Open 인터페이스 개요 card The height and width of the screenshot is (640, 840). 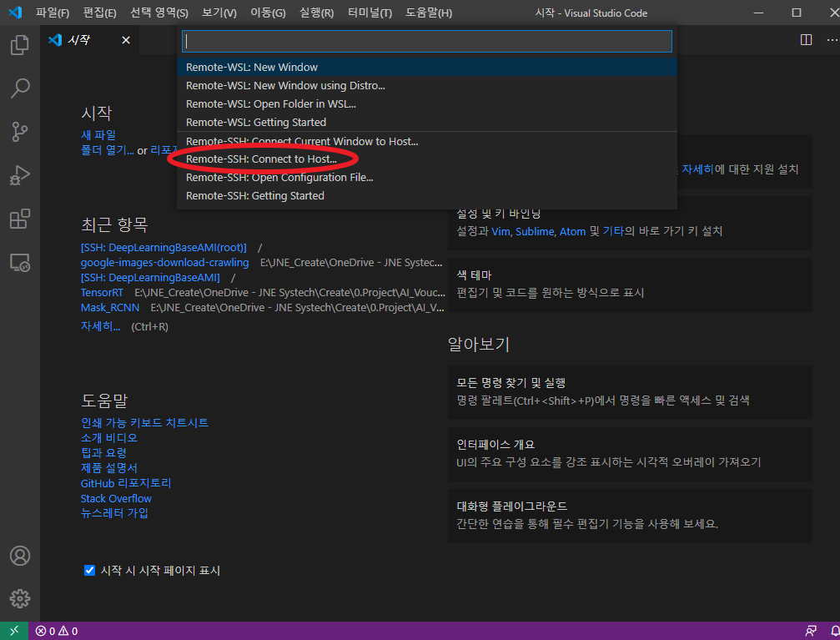[630, 454]
